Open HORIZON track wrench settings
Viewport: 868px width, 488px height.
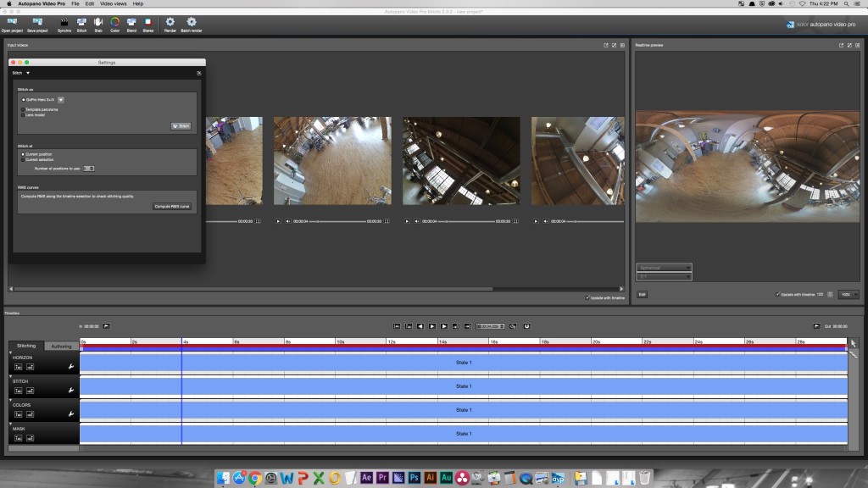click(71, 366)
